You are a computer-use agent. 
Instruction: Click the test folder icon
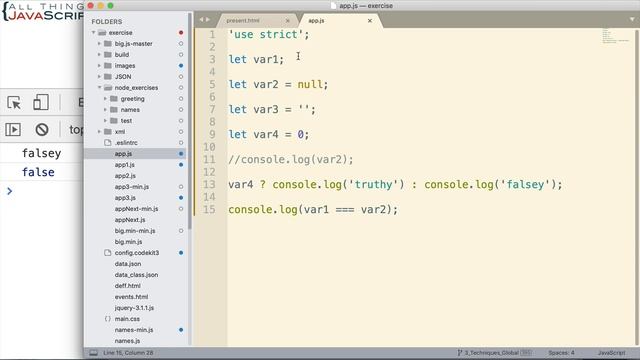[114, 120]
